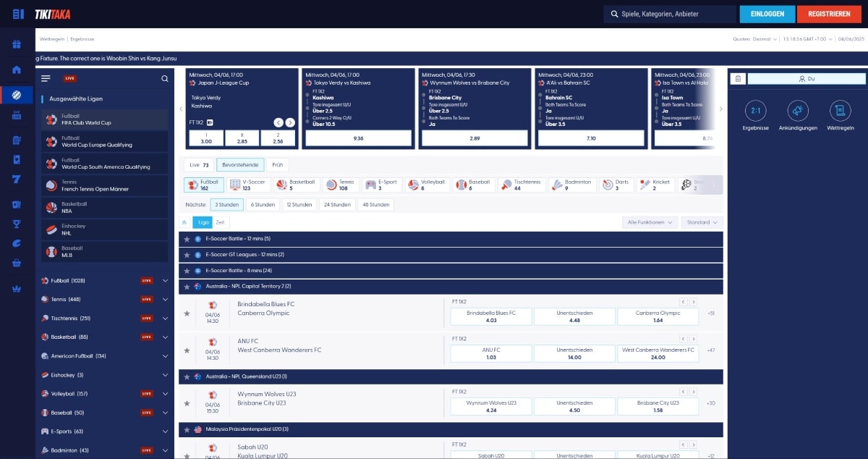This screenshot has width=868, height=459.
Task: Open the Standard view dropdown
Action: 702,222
